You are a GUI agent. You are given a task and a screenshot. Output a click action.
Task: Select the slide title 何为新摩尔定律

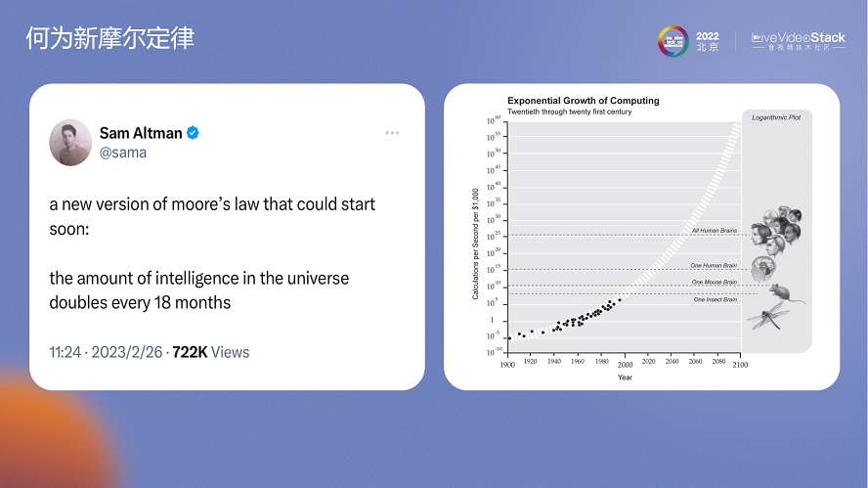[109, 38]
